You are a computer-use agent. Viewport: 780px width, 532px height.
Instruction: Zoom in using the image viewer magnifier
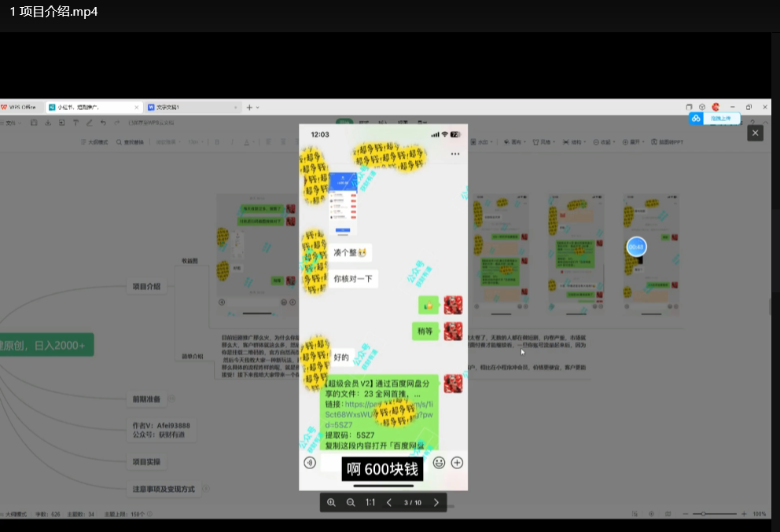tap(331, 503)
